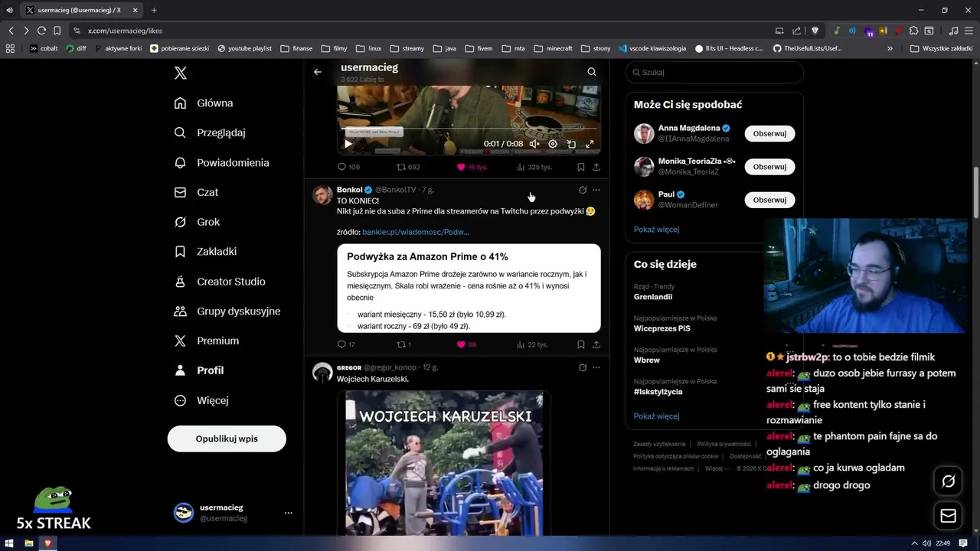Open Wojciech Karuzelski video

click(x=444, y=462)
